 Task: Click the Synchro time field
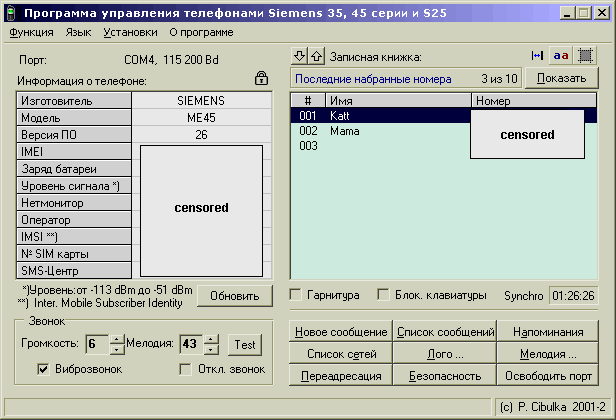(x=573, y=295)
